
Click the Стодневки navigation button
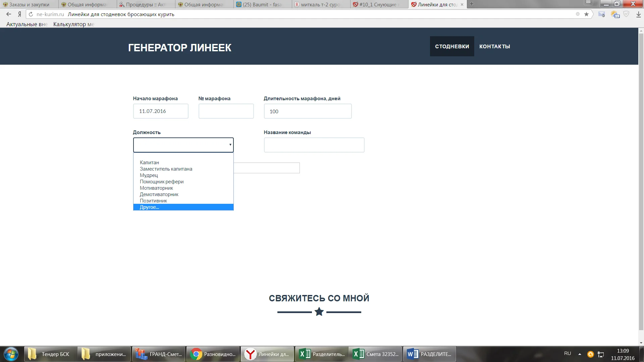[x=452, y=46]
